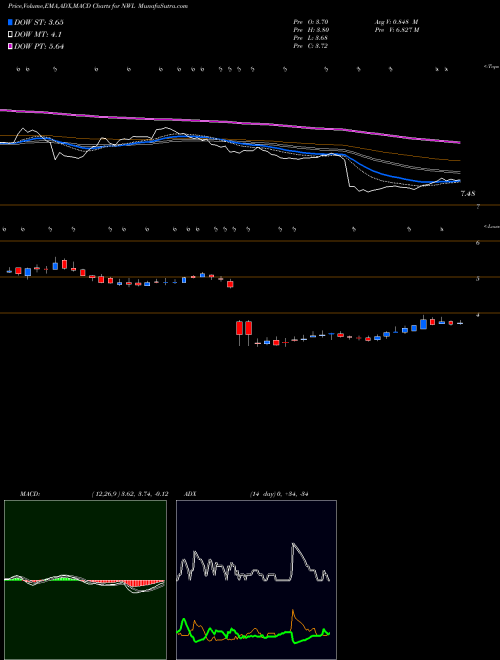
Task: Open the MACD histogram thumbnail chart
Action: (85, 580)
